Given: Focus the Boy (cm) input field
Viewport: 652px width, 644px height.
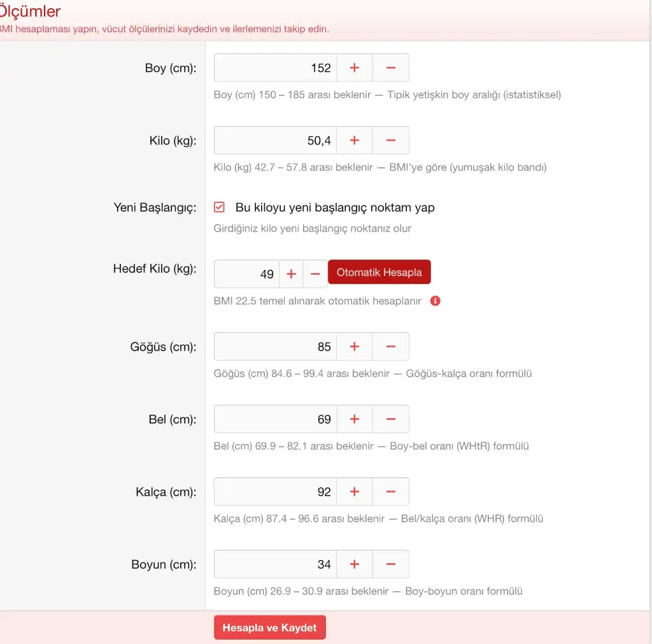Looking at the screenshot, I should point(275,68).
